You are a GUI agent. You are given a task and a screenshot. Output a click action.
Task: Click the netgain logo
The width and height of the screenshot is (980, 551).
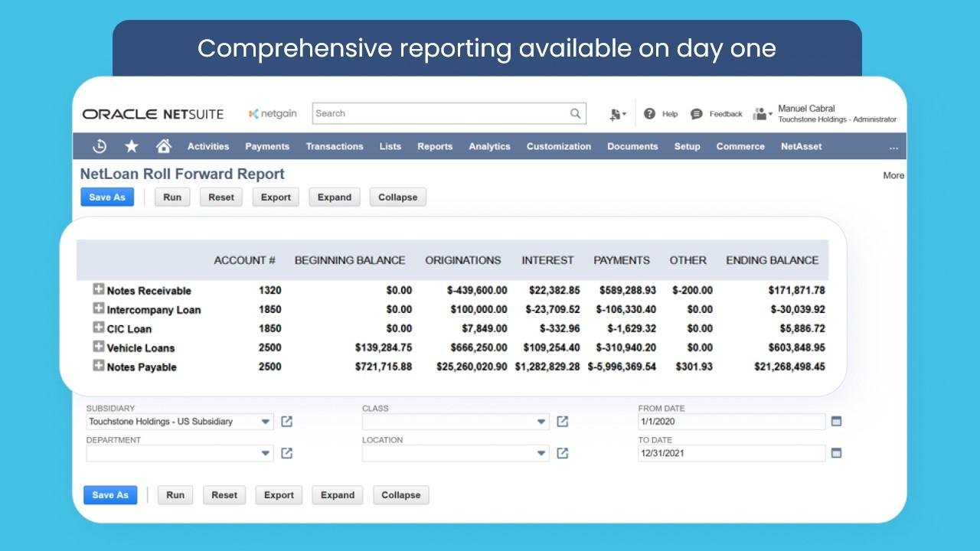point(272,113)
